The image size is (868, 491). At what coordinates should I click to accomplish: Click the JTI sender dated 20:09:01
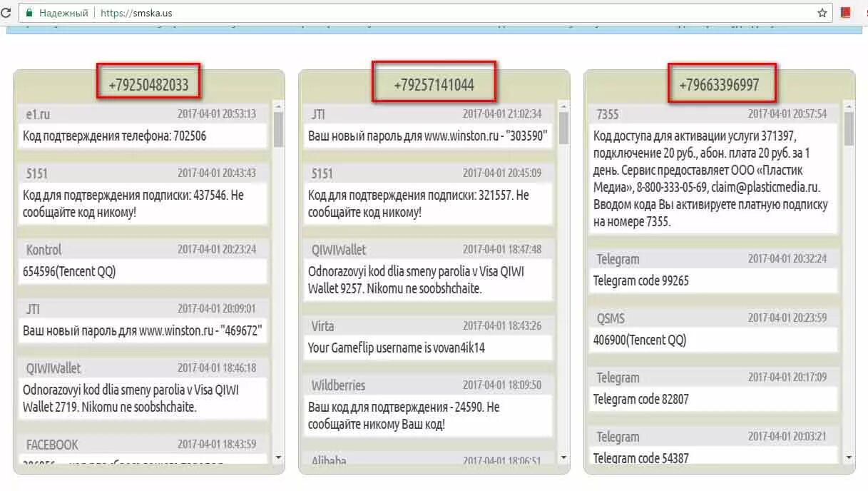click(33, 309)
